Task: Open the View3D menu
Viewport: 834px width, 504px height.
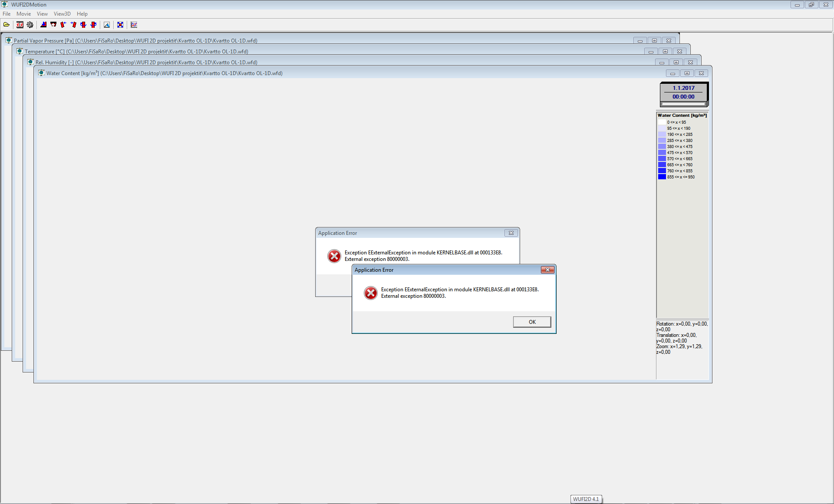Action: (62, 13)
